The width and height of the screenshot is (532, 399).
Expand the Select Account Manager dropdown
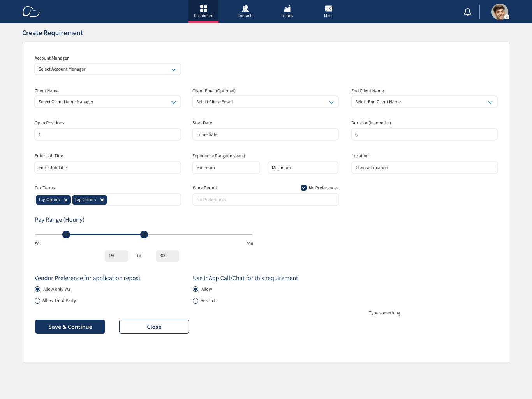(x=107, y=69)
